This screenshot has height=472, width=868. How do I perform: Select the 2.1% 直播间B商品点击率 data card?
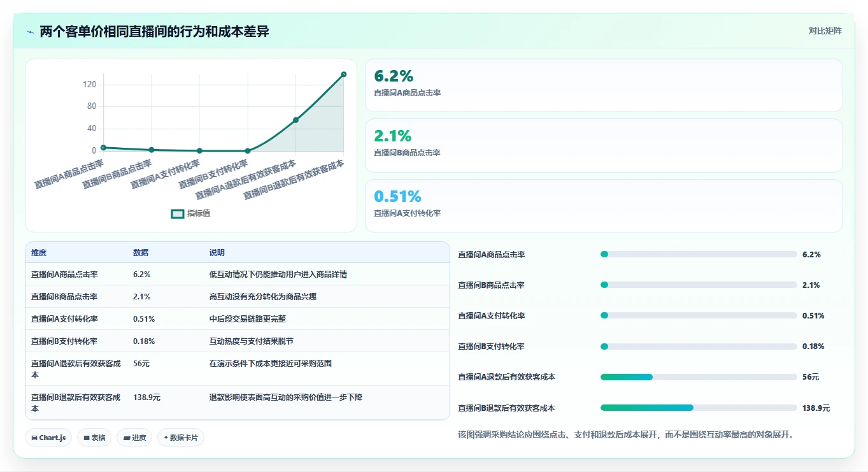click(x=604, y=145)
